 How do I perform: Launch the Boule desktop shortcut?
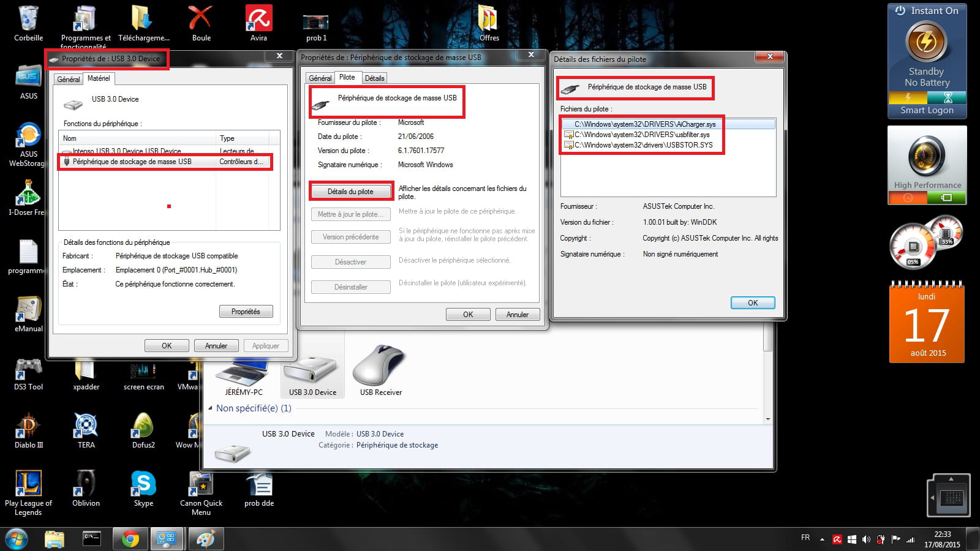tap(201, 23)
